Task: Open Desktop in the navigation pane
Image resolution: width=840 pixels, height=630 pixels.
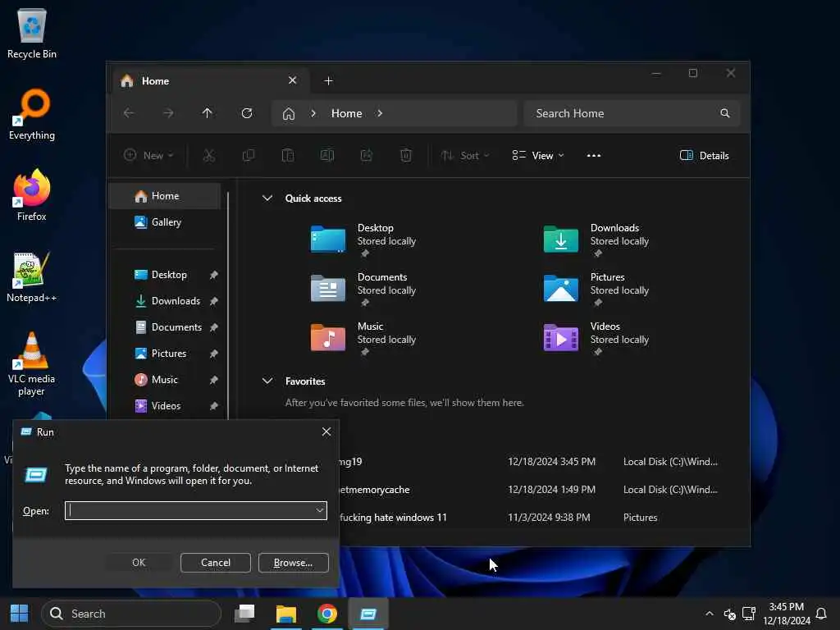Action: pos(164,275)
